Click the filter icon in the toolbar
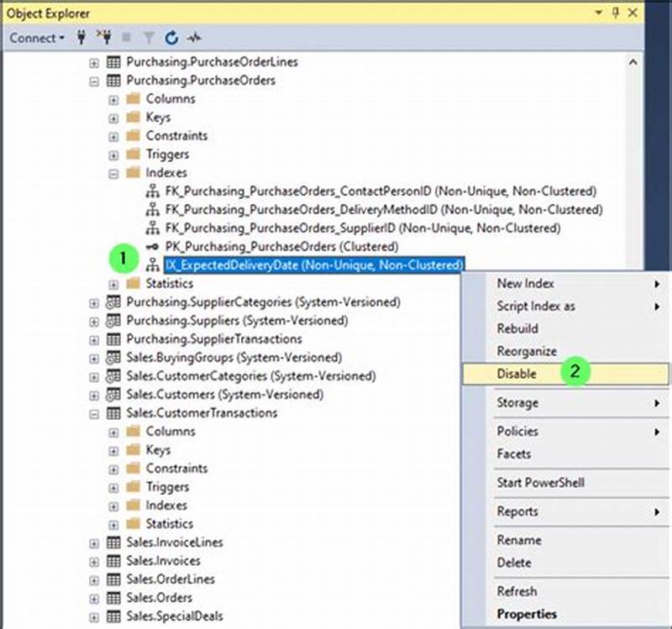Screen dimensions: 672x629 pyautogui.click(x=148, y=38)
